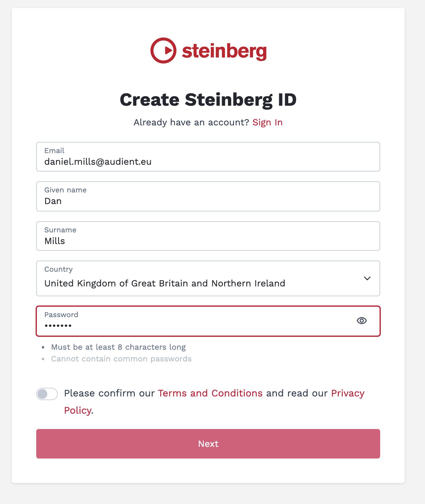425x504 pixels.
Task: Click the Country field label
Action: click(59, 269)
